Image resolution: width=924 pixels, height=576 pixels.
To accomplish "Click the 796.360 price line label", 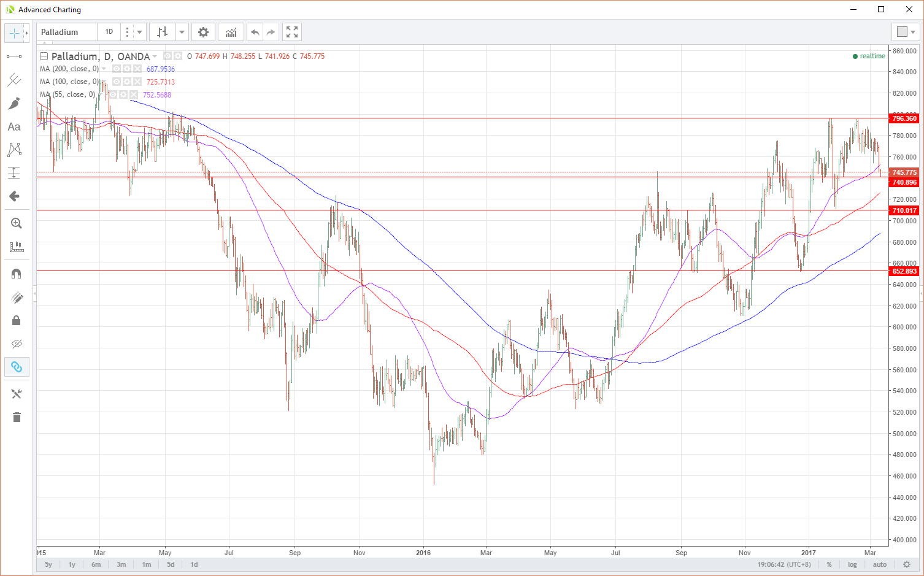I will click(x=904, y=118).
